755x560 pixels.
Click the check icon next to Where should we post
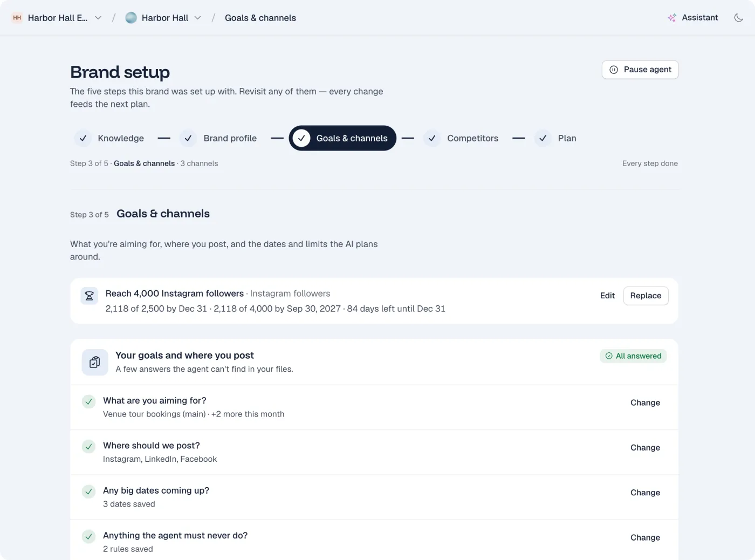pyautogui.click(x=88, y=447)
